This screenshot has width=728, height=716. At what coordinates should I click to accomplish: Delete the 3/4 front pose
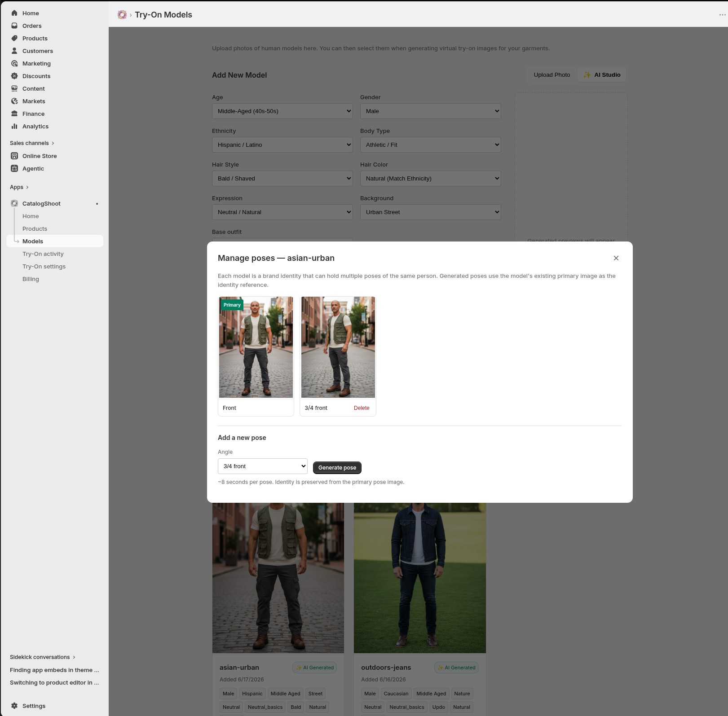362,408
